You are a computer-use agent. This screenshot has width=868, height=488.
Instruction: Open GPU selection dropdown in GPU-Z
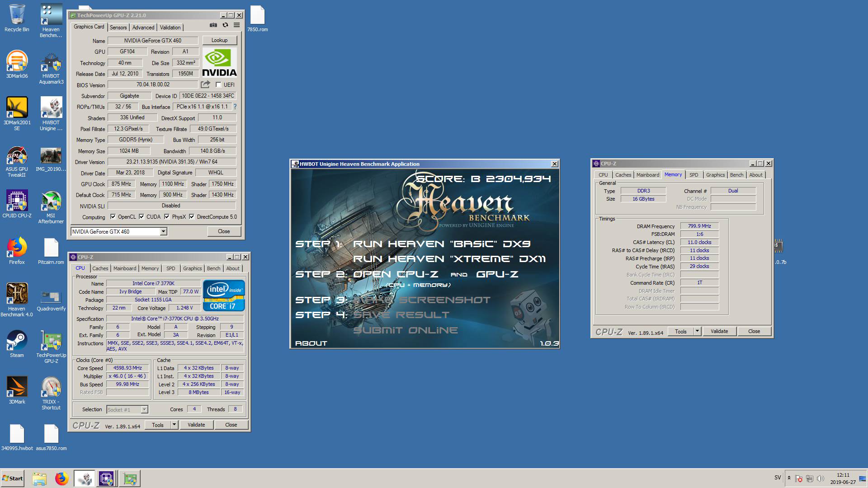tap(164, 231)
